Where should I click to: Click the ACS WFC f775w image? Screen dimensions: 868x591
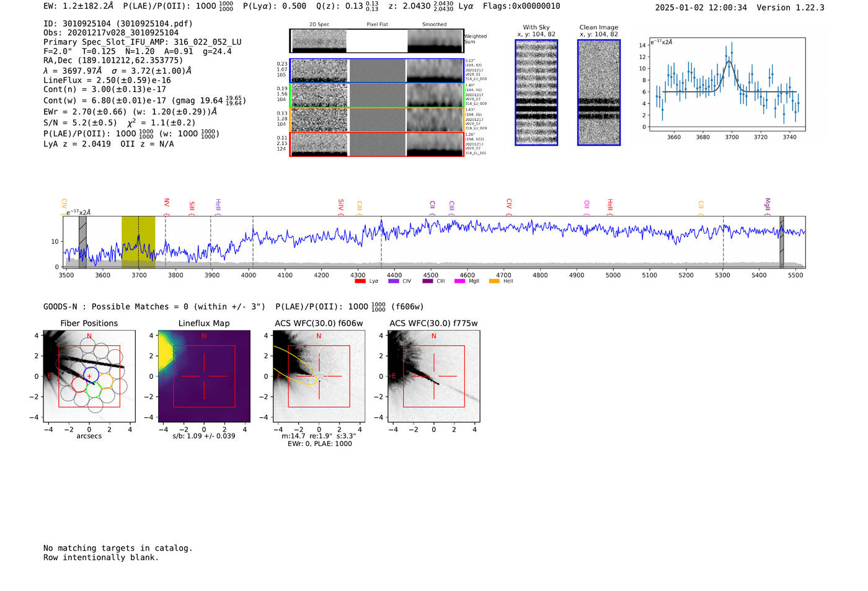click(x=434, y=376)
